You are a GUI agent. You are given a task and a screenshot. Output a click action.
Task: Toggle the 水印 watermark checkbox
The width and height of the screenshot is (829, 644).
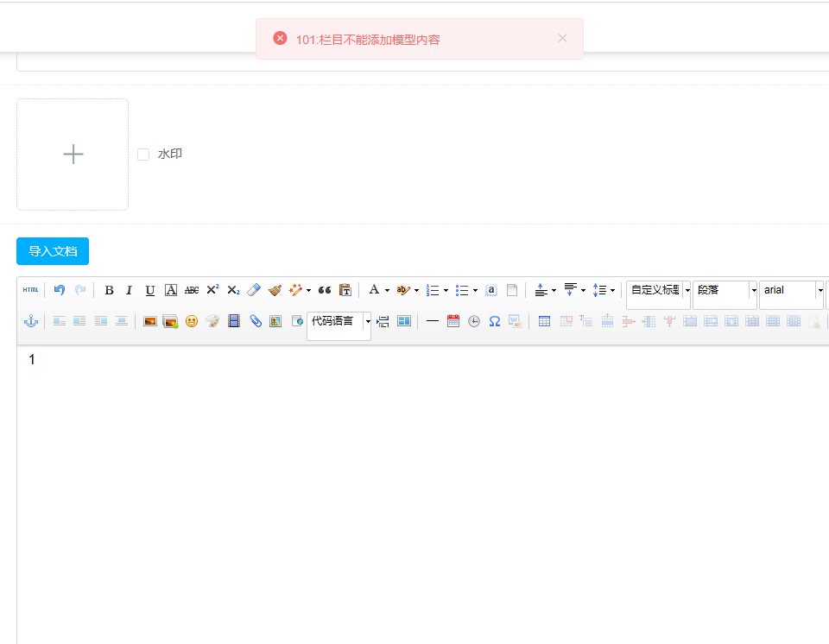[143, 155]
